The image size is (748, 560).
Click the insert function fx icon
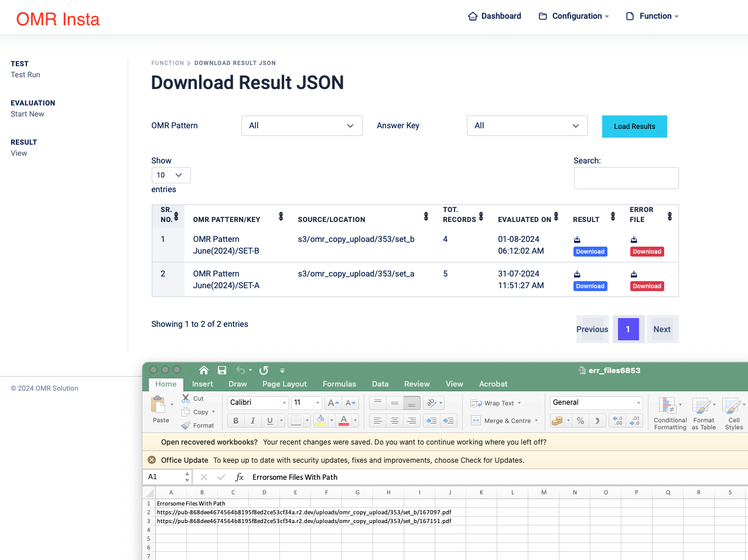click(239, 477)
